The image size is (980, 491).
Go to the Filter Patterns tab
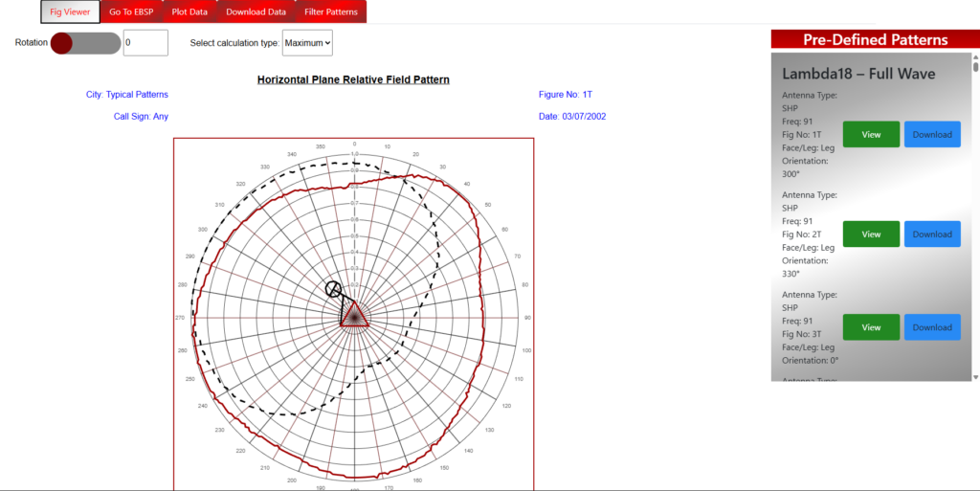pos(330,12)
